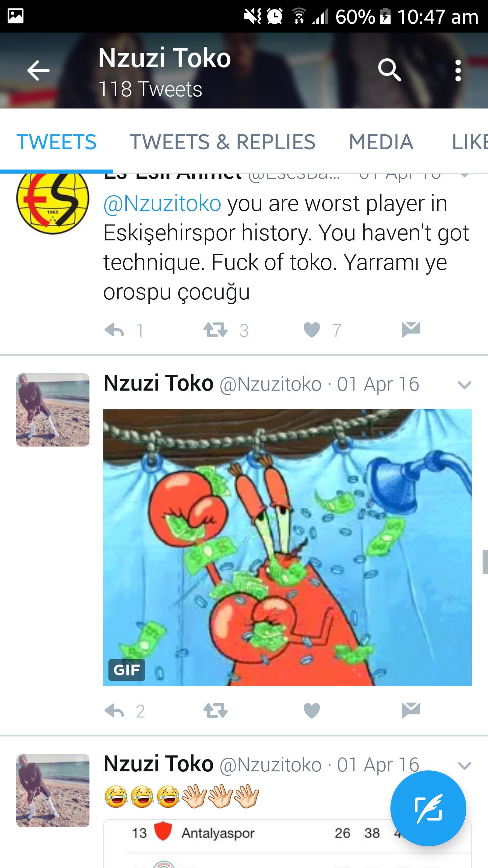Viewport: 488px width, 868px height.
Task: Compose a new tweet with floating button
Action: 428,808
